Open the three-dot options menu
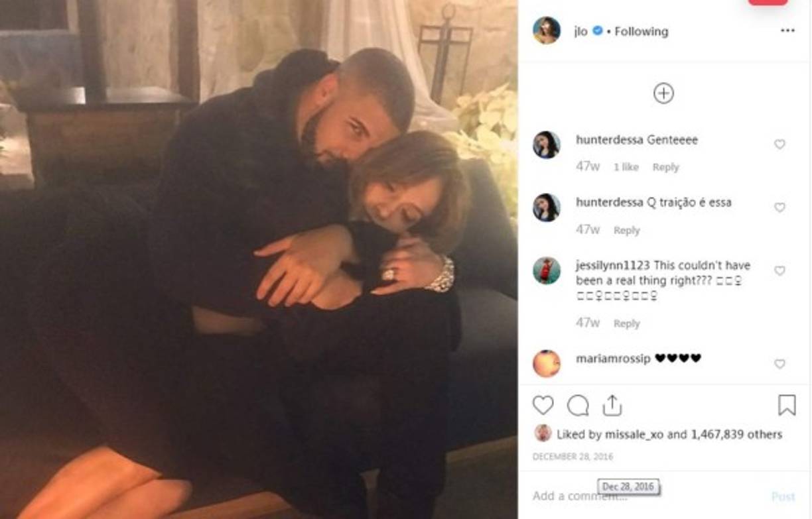Screen dimensions: 812x519 coord(787,30)
